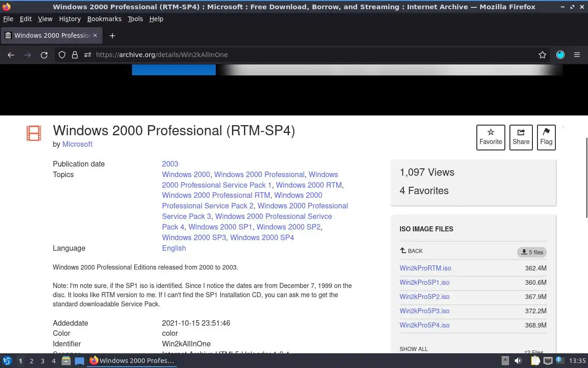Click the 13:35 taskbar clock
This screenshot has width=588, height=368.
pos(577,361)
